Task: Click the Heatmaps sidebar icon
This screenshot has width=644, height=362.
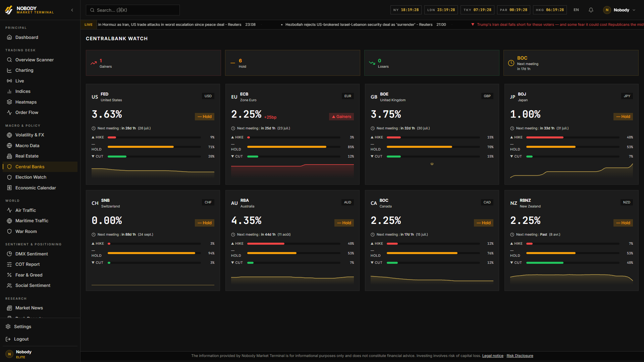Action: click(x=9, y=102)
